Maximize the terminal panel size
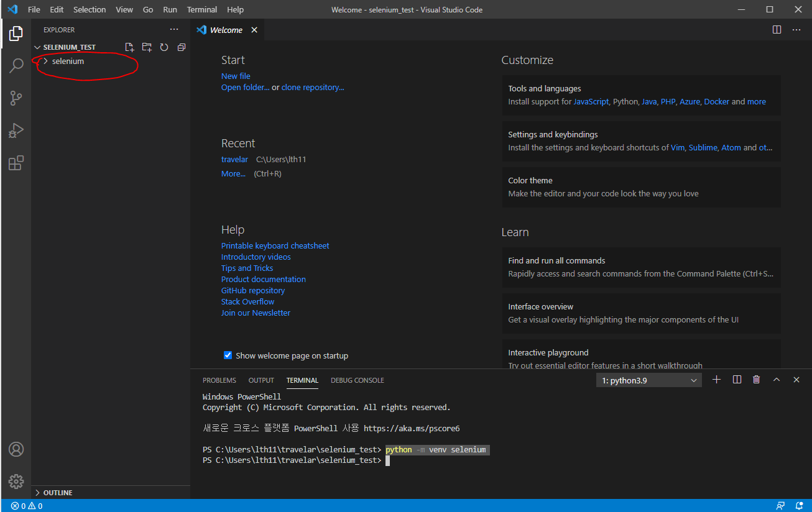Viewport: 812px width, 512px height. click(x=777, y=380)
